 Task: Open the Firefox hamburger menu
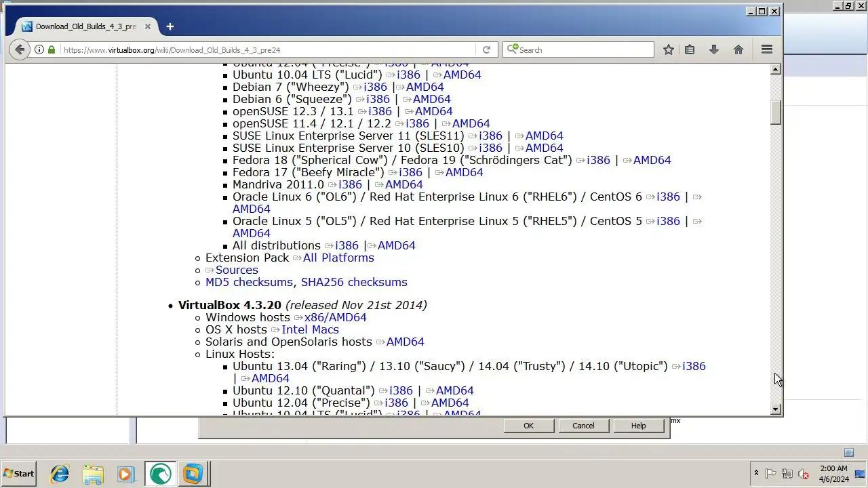tap(767, 49)
